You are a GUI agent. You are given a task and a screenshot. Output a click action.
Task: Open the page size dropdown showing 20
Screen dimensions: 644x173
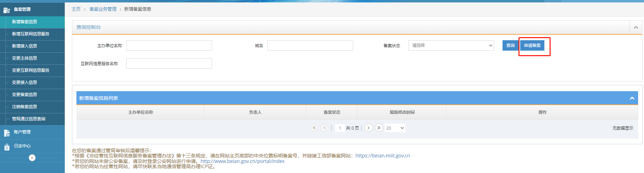coord(395,128)
